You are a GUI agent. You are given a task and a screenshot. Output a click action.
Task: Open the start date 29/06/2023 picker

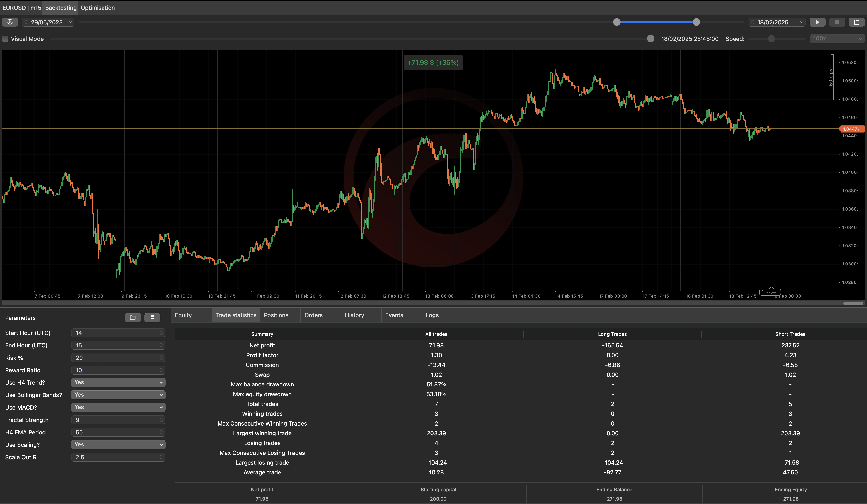pos(48,22)
